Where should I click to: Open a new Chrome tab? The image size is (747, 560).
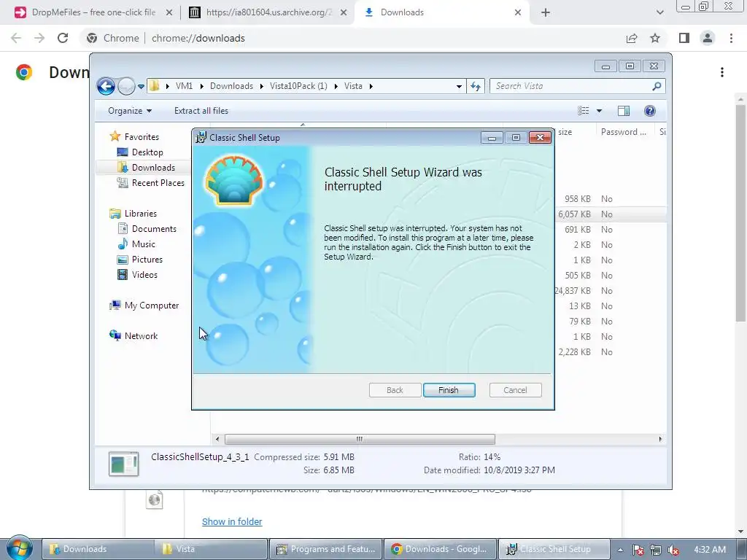coord(546,13)
